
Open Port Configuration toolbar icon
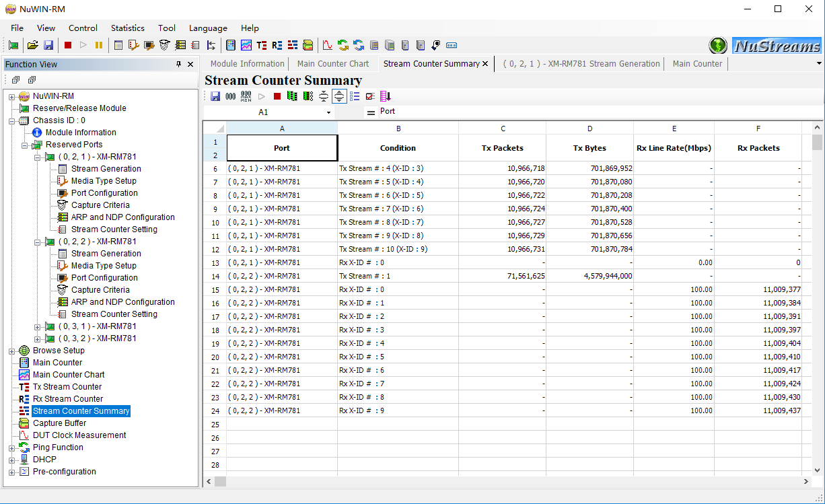point(149,45)
